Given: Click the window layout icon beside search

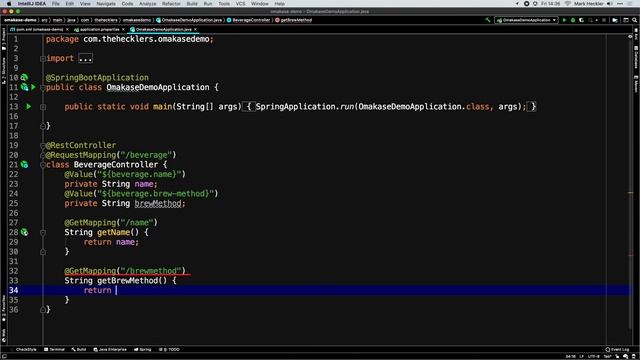Looking at the screenshot, I should pyautogui.click(x=626, y=20).
